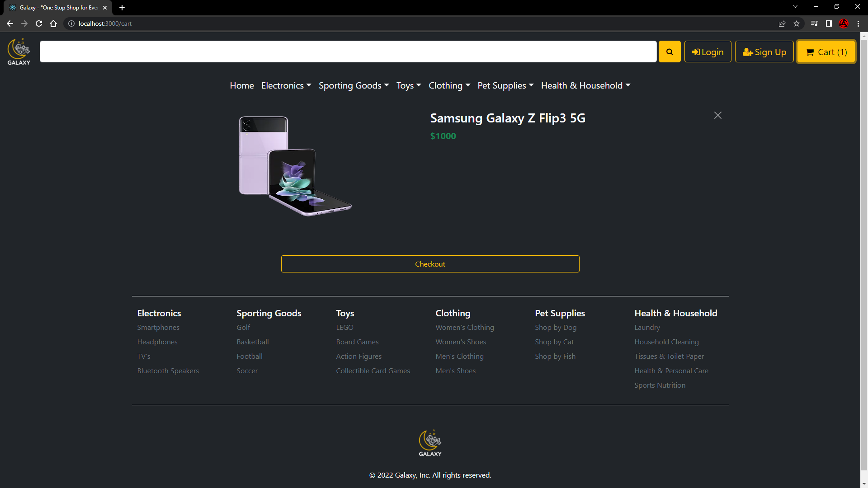
Task: Click the vertical scrollbar on the right
Action: coord(864,226)
